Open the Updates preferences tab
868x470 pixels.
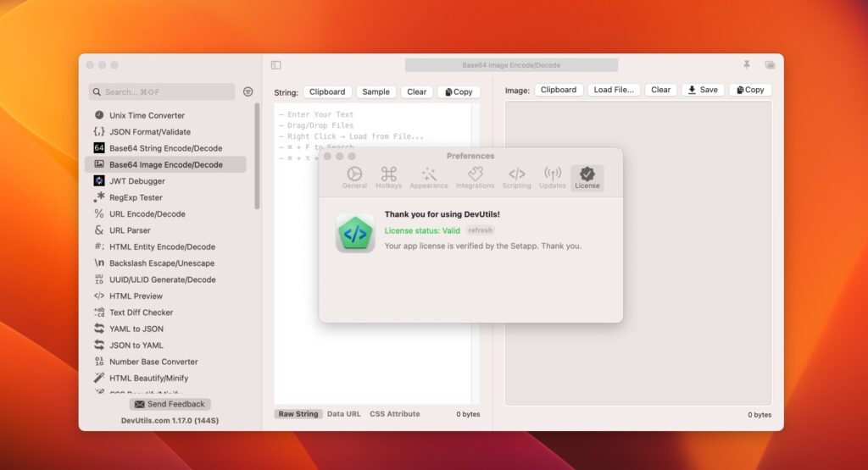click(x=553, y=178)
